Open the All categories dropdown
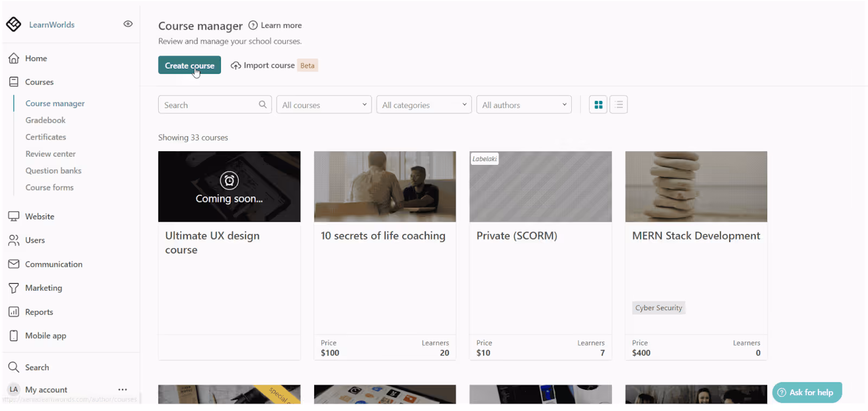868x411 pixels. coord(424,105)
